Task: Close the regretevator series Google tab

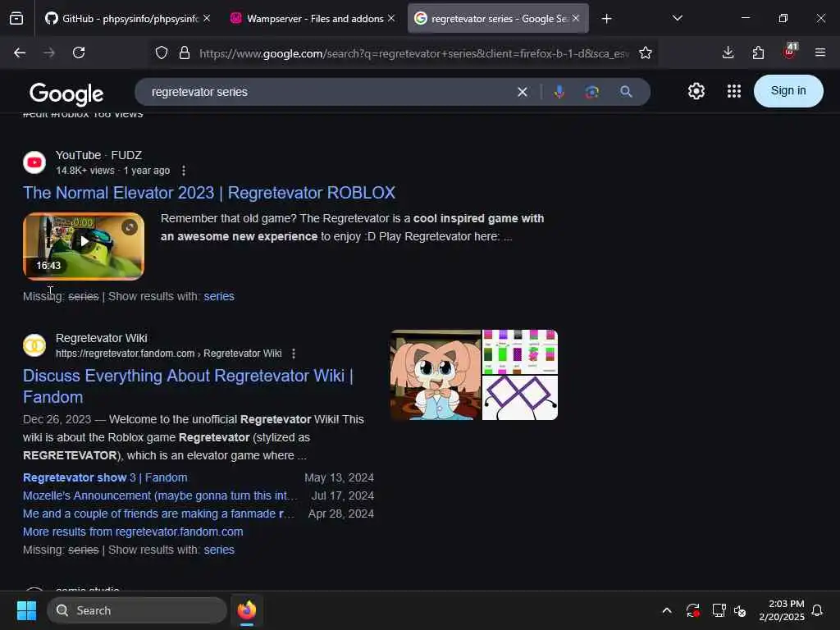Action: pos(576,18)
